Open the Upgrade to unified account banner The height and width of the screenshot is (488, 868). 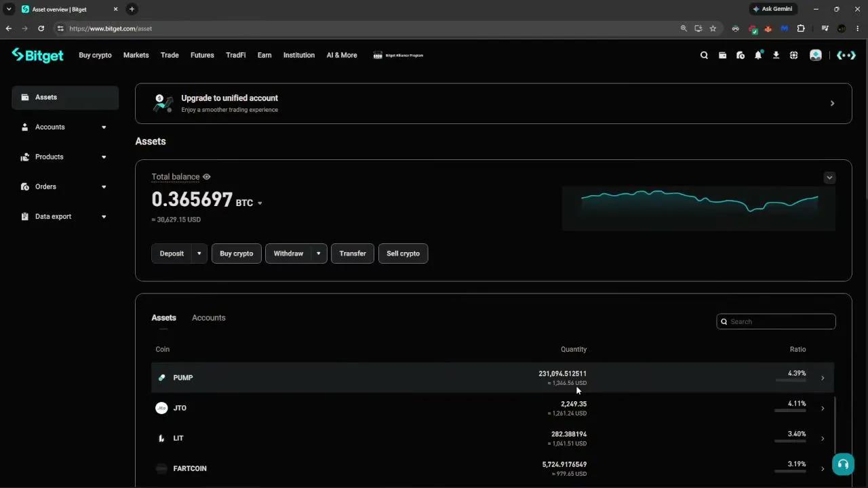click(493, 104)
